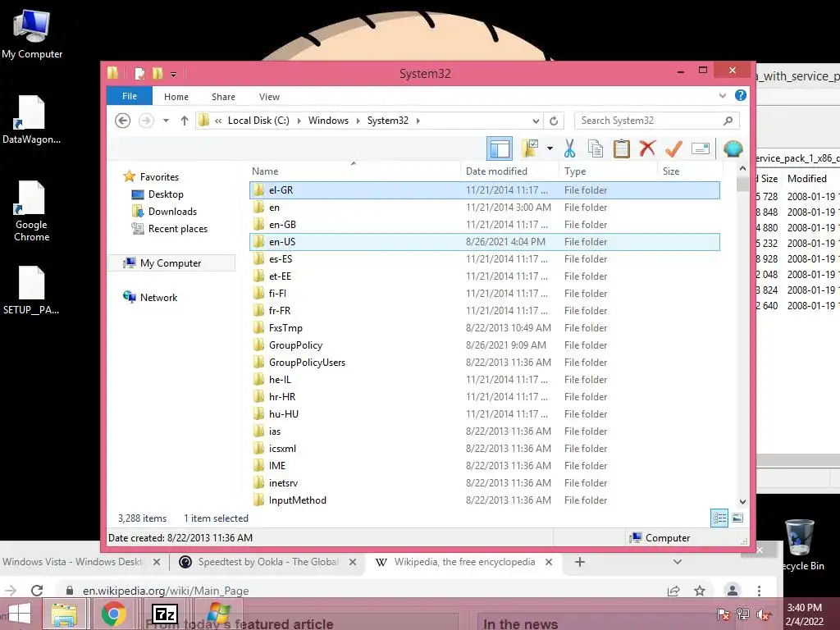The width and height of the screenshot is (840, 630).
Task: Switch to the Home ribbon tab
Action: click(x=176, y=97)
